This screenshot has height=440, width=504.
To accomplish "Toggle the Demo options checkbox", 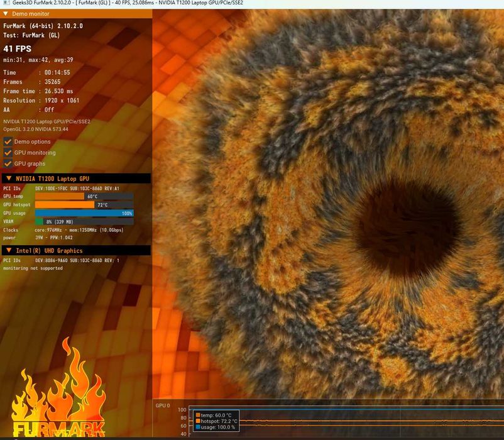I will pyautogui.click(x=8, y=141).
